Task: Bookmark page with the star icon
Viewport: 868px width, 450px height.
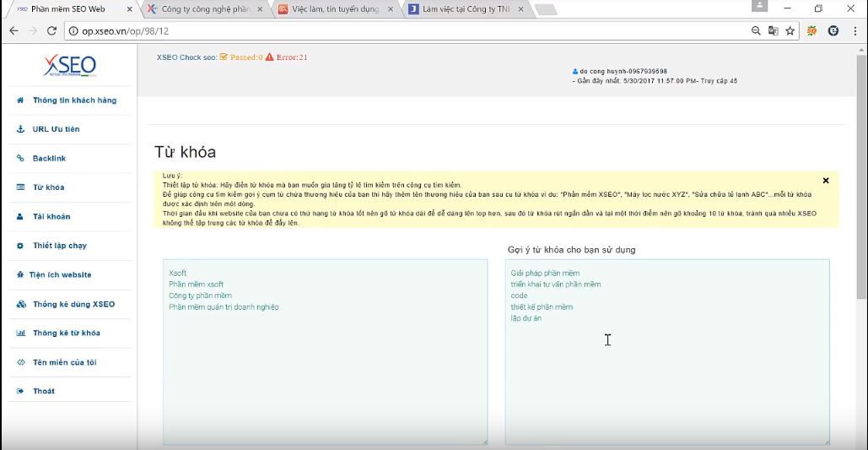Action: (x=790, y=31)
